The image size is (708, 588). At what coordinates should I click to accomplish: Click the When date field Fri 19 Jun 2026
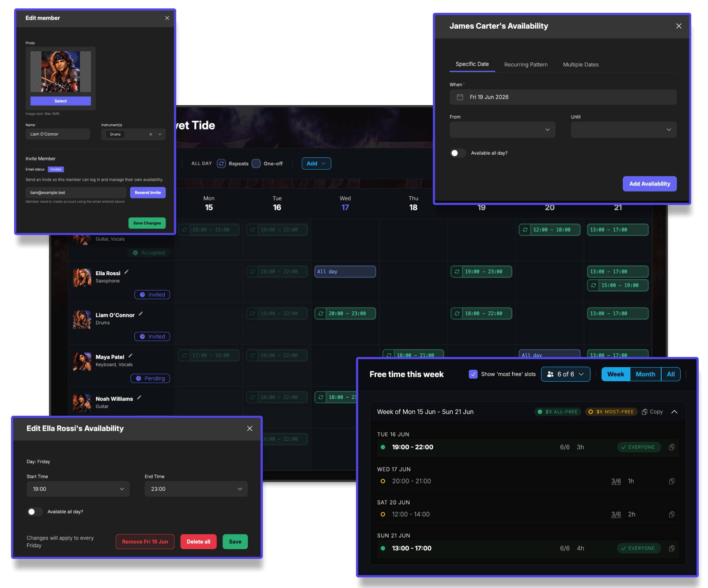click(563, 97)
